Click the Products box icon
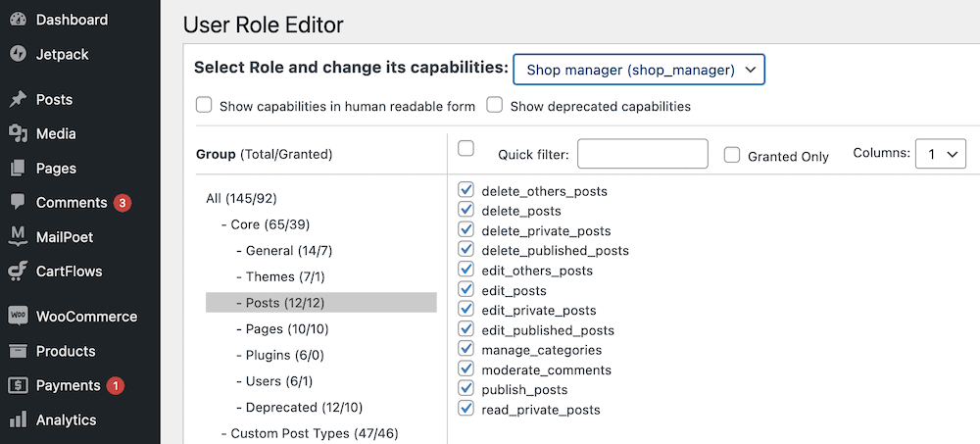The image size is (980, 444). (x=18, y=351)
